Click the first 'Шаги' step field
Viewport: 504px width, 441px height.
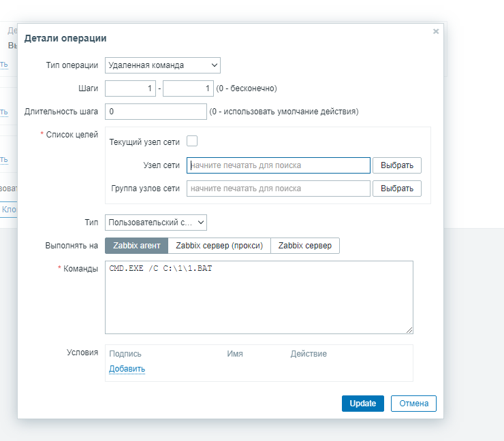click(130, 88)
